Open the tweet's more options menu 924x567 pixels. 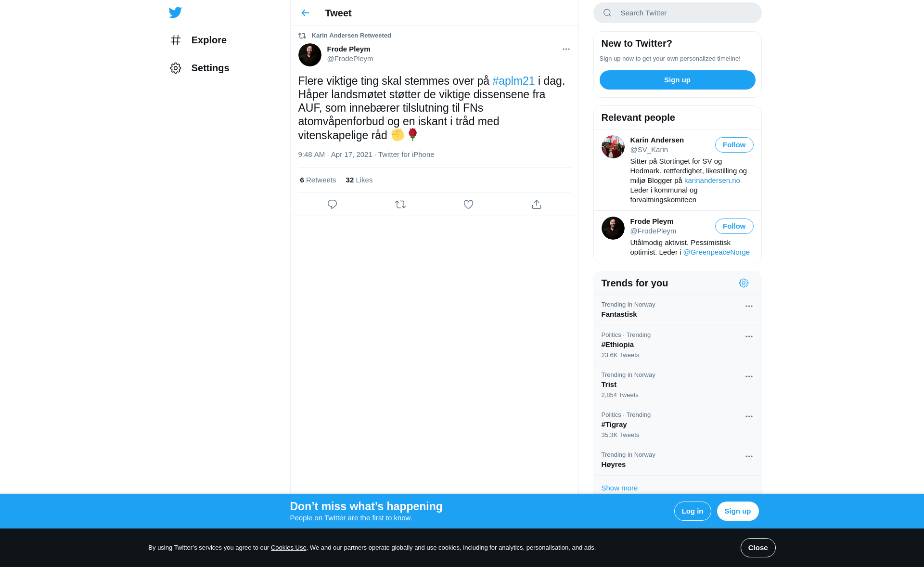566,49
